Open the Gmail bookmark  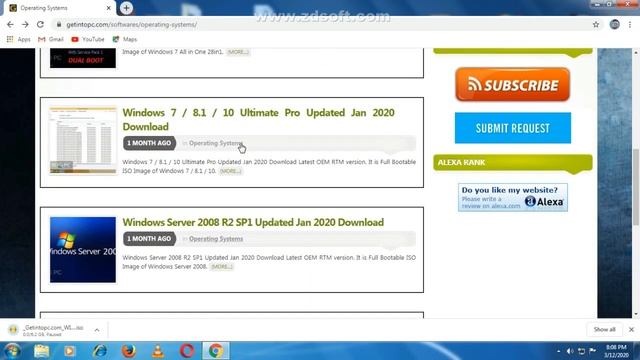(51, 39)
